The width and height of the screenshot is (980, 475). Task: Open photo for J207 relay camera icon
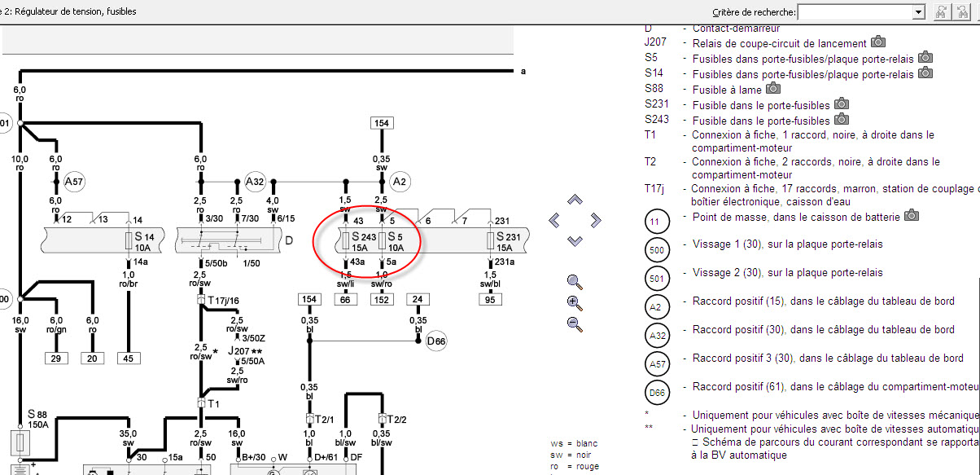coord(878,42)
